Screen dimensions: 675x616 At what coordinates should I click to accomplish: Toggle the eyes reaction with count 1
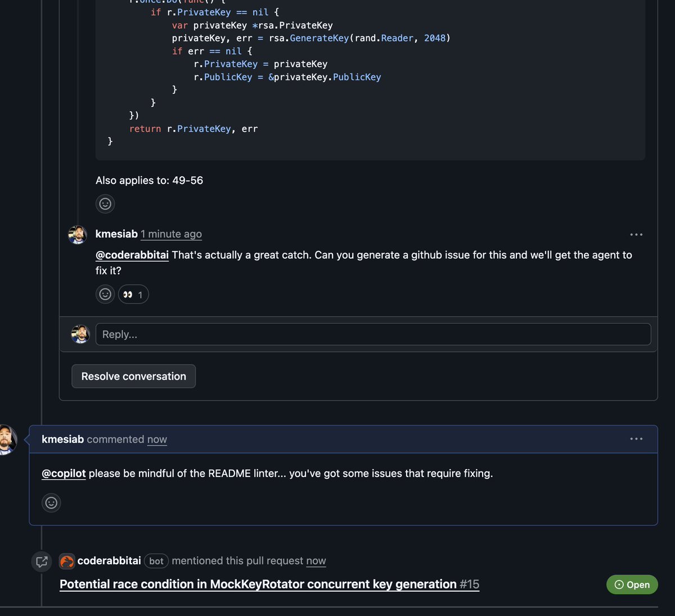point(133,294)
